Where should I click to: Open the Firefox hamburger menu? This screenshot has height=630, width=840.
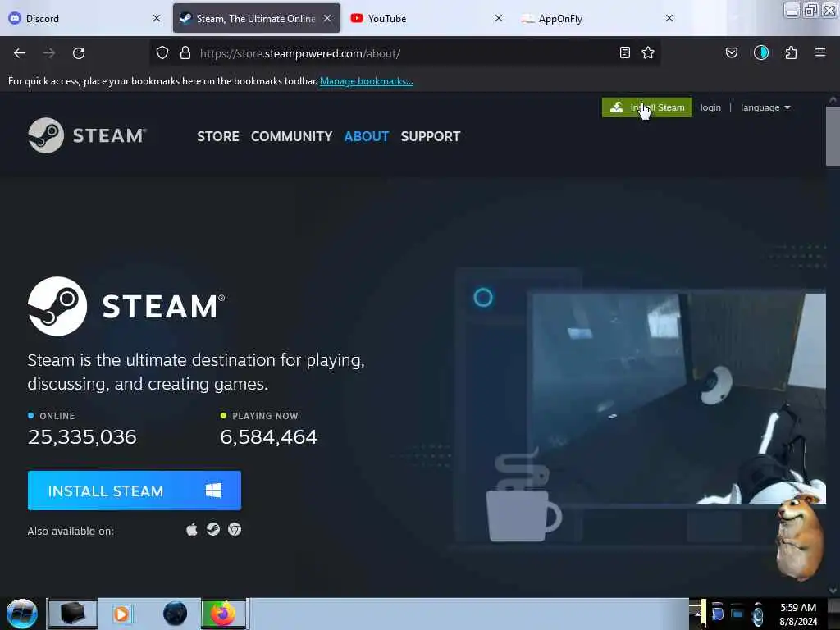(x=820, y=52)
